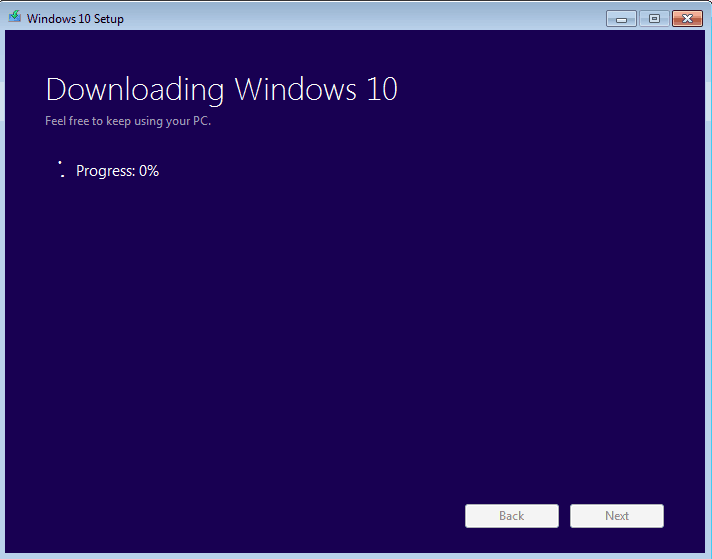Click the word "Setup" in the title bar
Image resolution: width=712 pixels, height=559 pixels.
(x=107, y=18)
